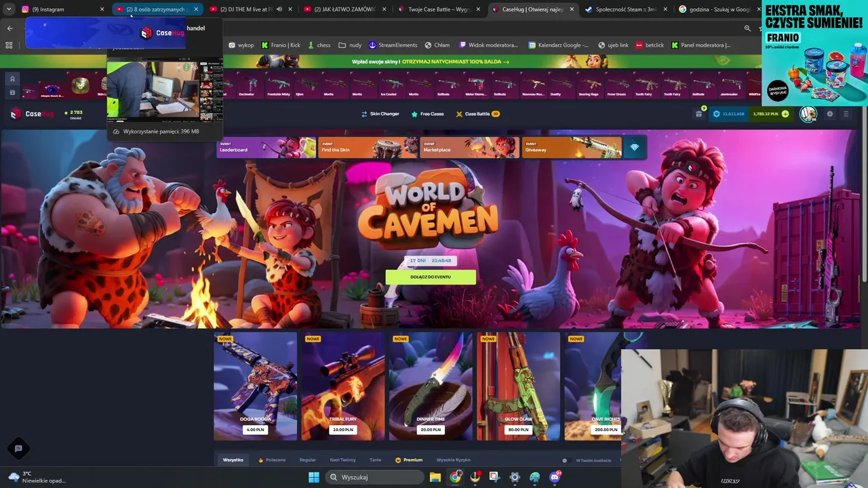Open CaseHug settings gear
868x488 pixels.
coord(829,114)
